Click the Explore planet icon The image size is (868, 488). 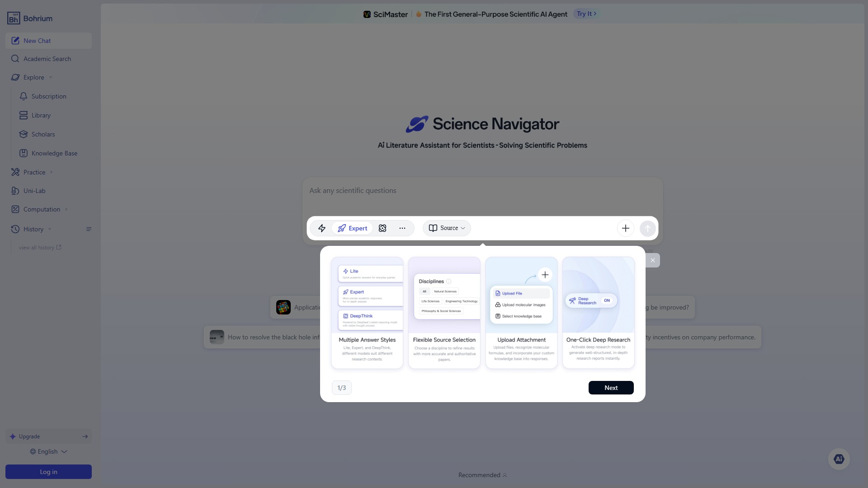tap(15, 77)
